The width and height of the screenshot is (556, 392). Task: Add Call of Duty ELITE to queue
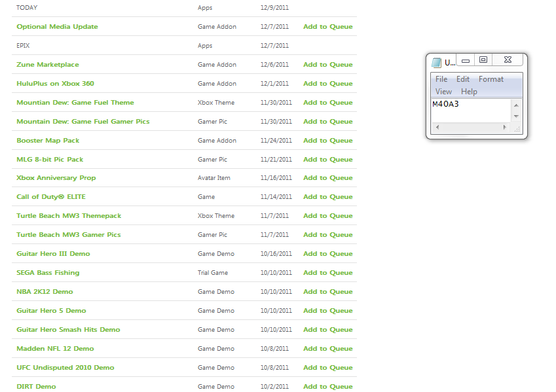328,197
